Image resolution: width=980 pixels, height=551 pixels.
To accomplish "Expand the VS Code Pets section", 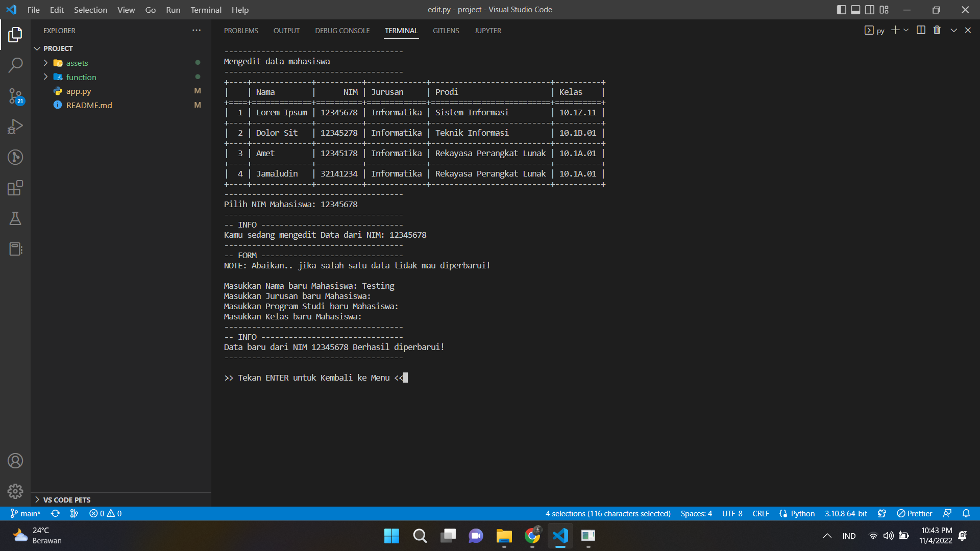I will (x=67, y=499).
